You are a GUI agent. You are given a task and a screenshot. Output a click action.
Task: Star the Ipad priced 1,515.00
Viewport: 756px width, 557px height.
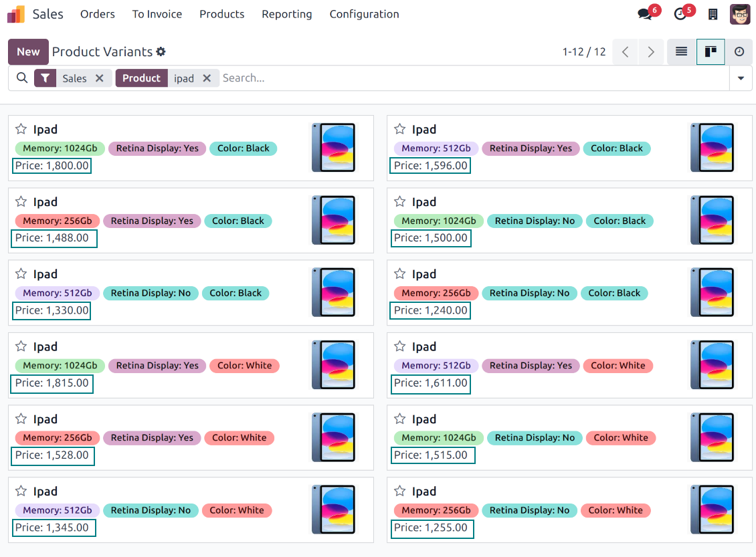[399, 419]
